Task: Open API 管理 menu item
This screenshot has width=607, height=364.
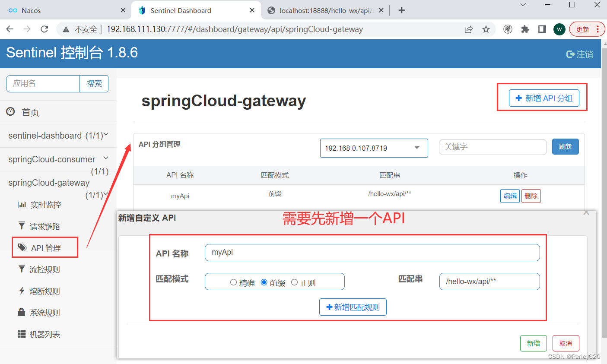Action: [x=46, y=248]
